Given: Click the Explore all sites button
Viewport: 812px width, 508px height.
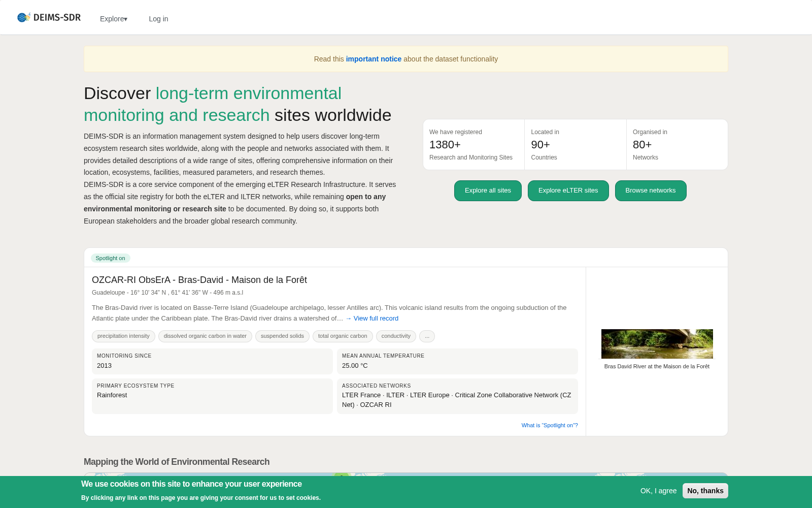Looking at the screenshot, I should (x=488, y=190).
